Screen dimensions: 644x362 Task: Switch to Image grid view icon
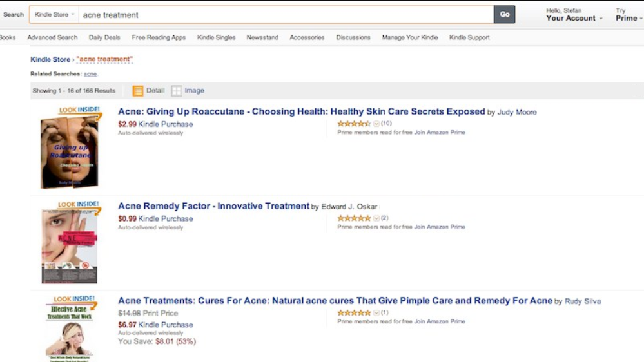pos(177,91)
